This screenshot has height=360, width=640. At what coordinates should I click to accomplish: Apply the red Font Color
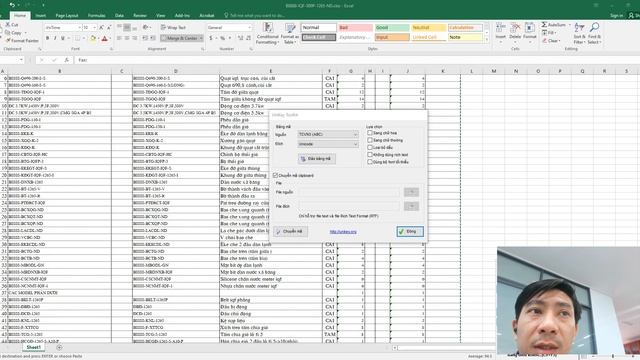tap(104, 38)
